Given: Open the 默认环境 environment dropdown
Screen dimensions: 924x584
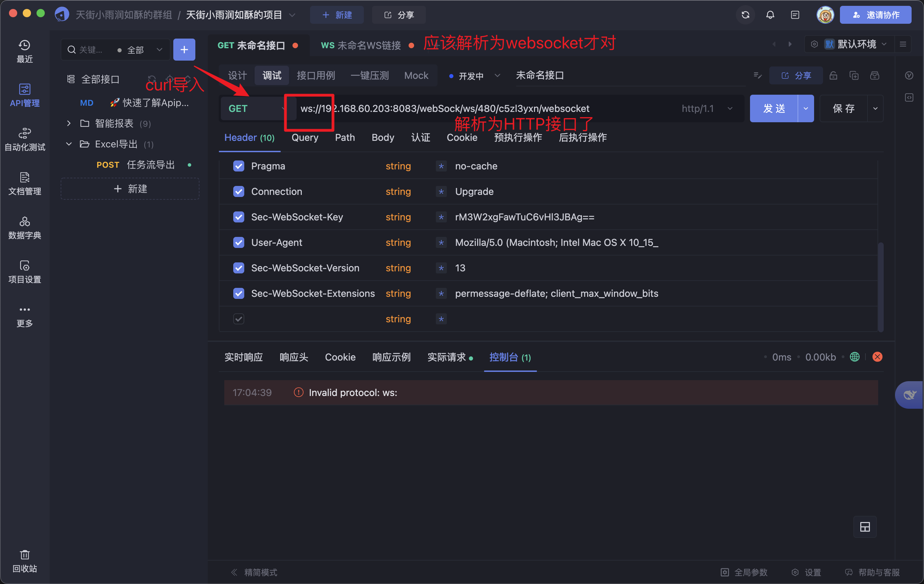Looking at the screenshot, I should [x=849, y=44].
